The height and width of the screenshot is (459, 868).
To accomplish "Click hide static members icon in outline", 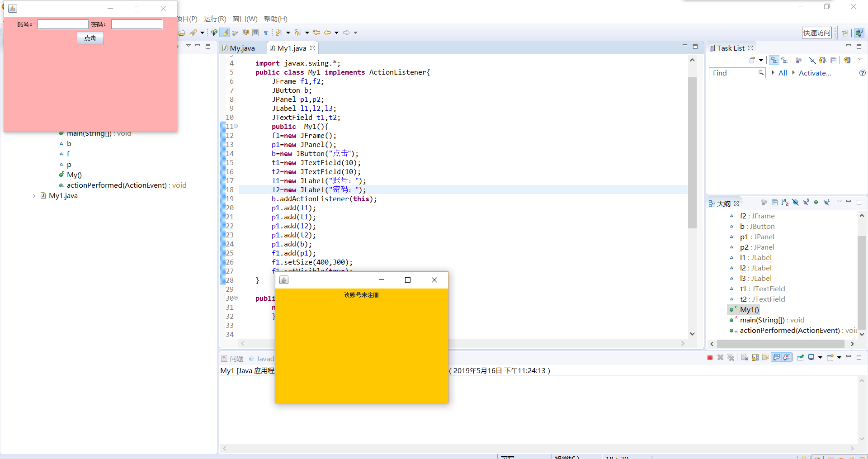I will point(806,203).
